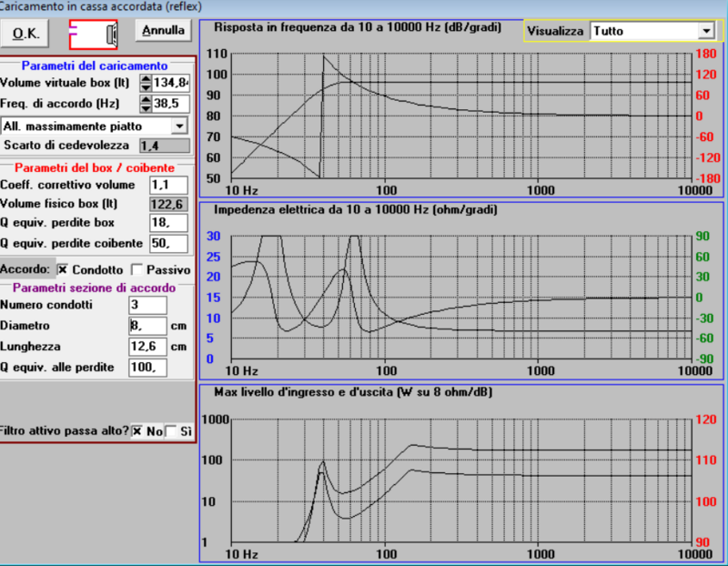Decrease the Freq. di accordo value
The image size is (728, 566).
(146, 108)
